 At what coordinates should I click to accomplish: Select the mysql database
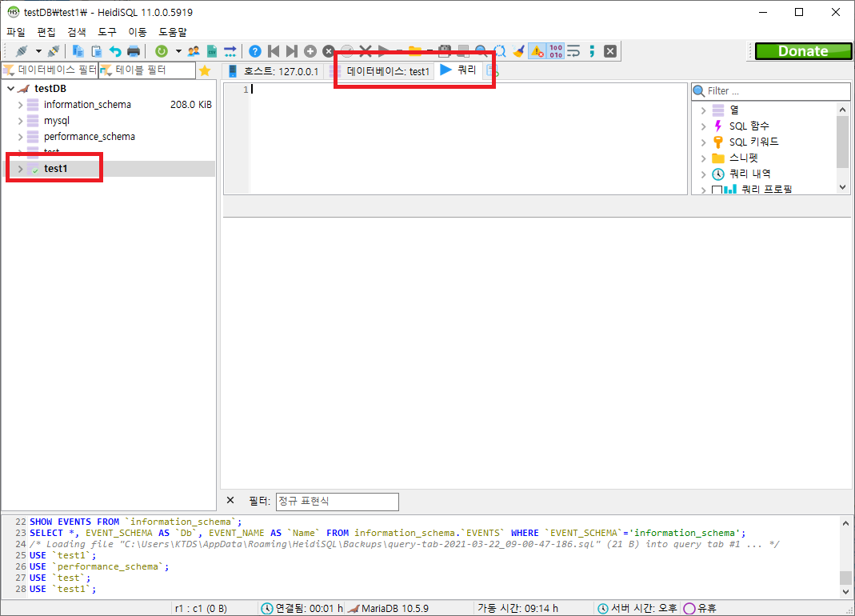click(57, 121)
